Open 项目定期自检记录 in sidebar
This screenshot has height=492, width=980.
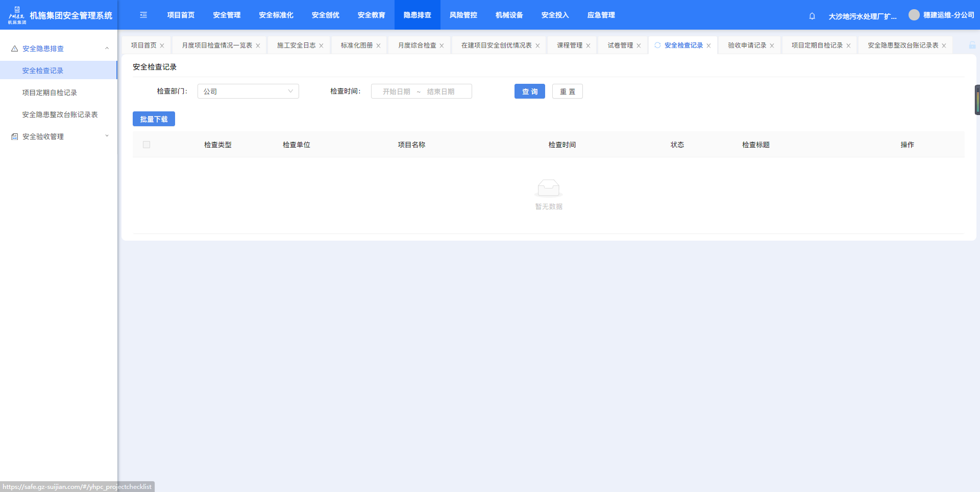[50, 92]
